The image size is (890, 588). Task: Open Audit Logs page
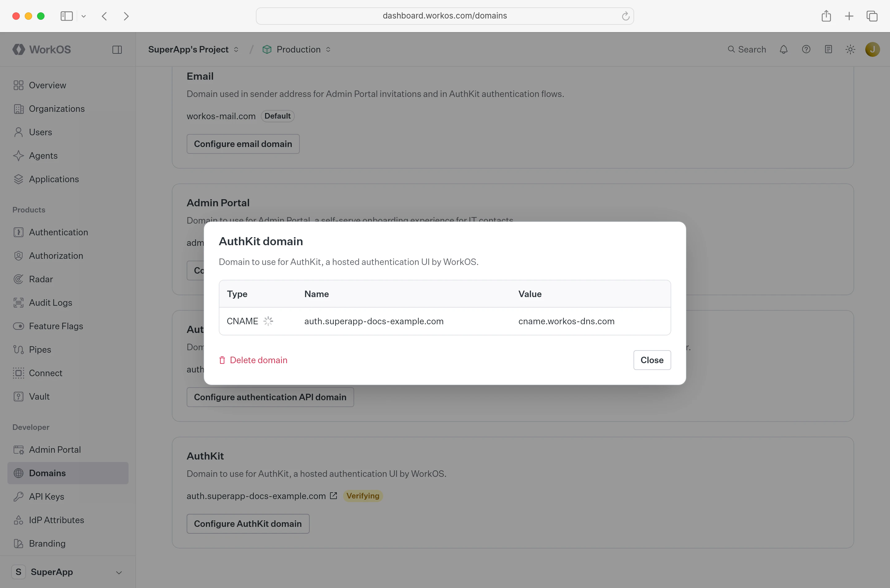[x=68, y=303]
